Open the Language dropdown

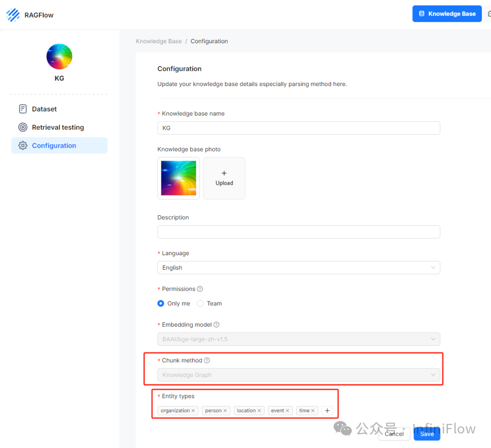pyautogui.click(x=298, y=268)
